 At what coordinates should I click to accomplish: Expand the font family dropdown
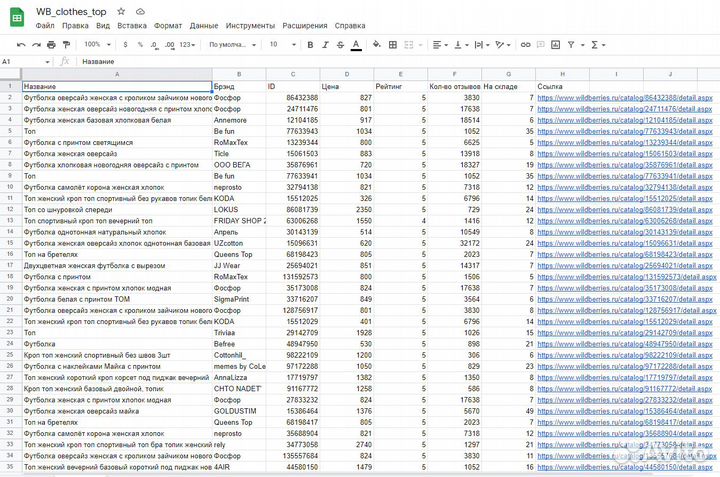(232, 45)
